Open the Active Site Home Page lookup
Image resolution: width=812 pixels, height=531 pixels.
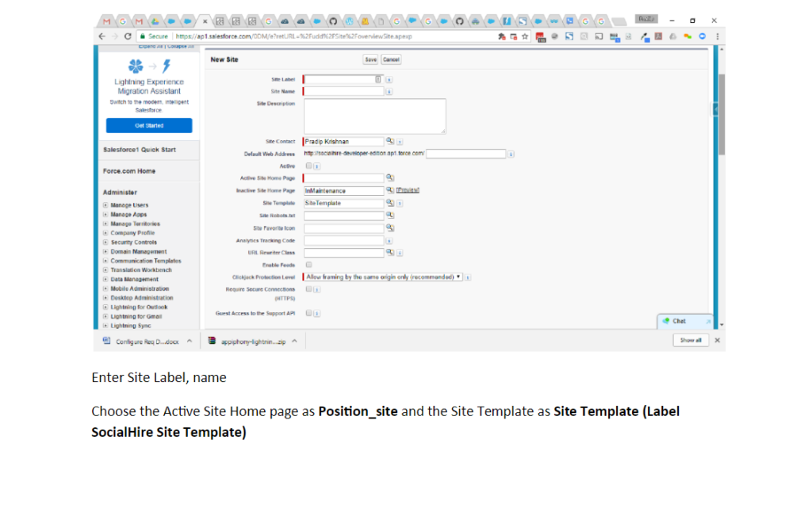pos(390,178)
